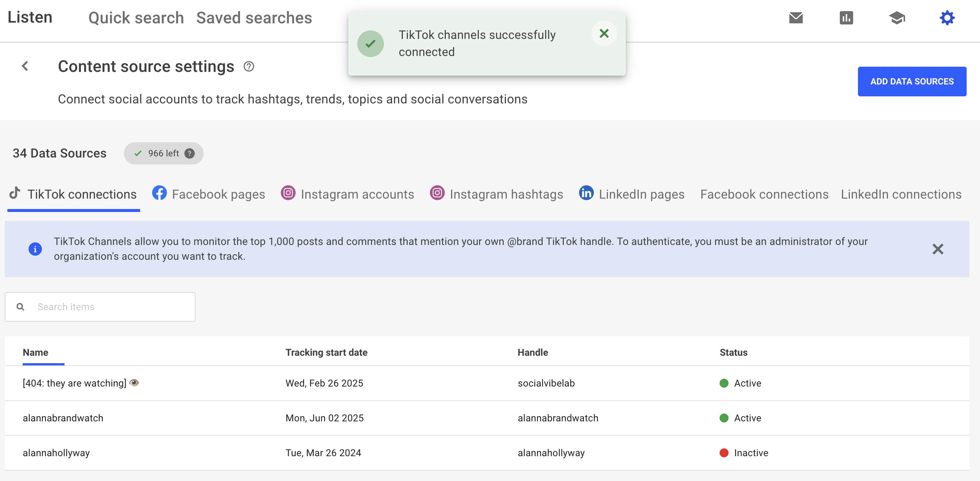Click the green checkmark in the notification
The height and width of the screenshot is (481, 980).
tap(370, 44)
